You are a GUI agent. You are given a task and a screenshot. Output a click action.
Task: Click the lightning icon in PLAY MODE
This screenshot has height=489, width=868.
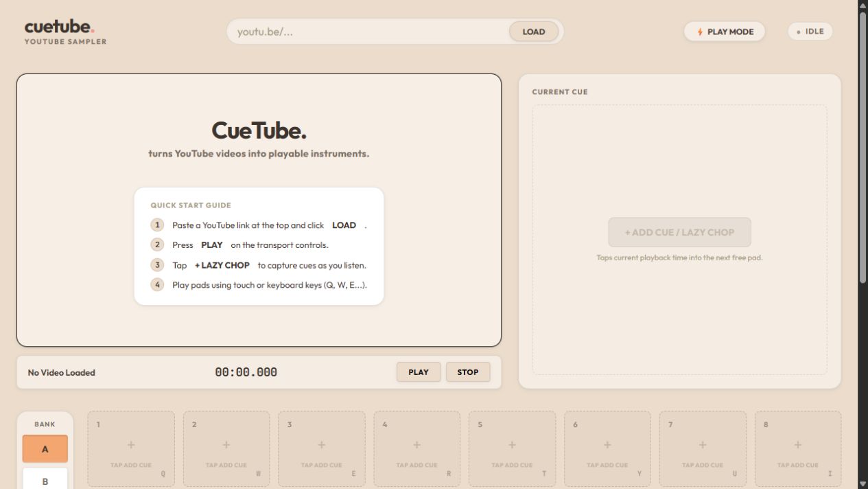[700, 32]
